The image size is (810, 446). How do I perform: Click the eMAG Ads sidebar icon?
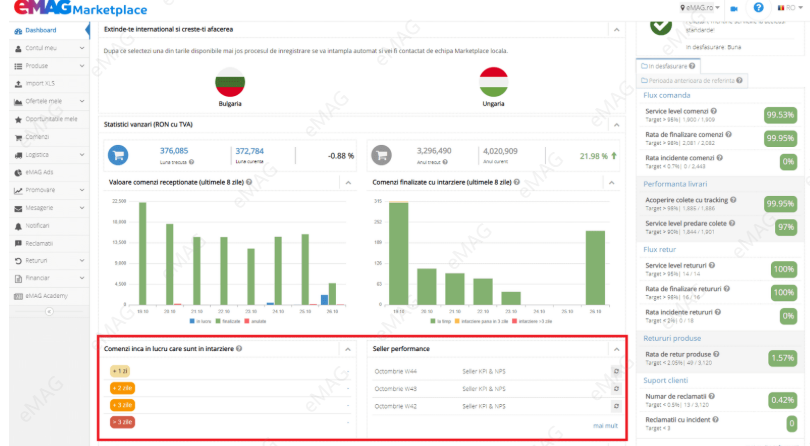(18, 173)
